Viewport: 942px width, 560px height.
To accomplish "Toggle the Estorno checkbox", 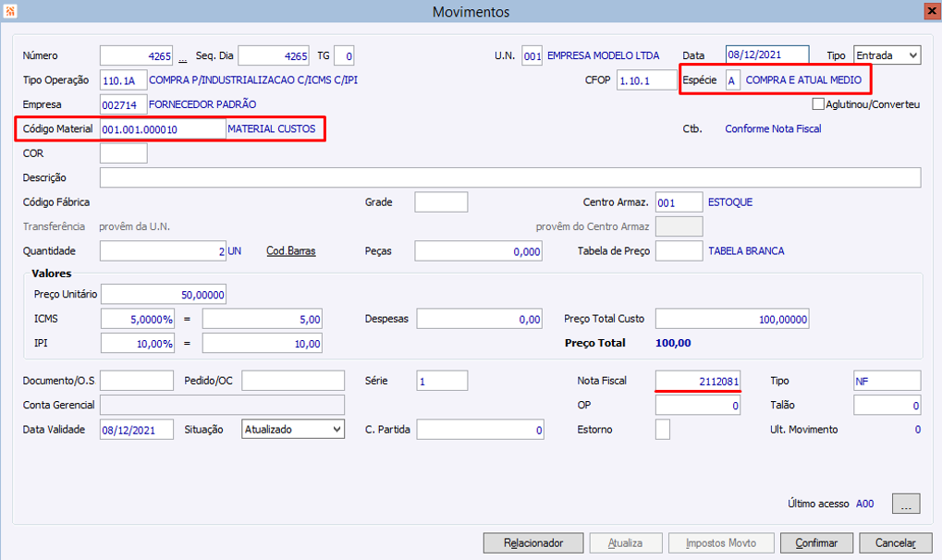I will pyautogui.click(x=663, y=429).
